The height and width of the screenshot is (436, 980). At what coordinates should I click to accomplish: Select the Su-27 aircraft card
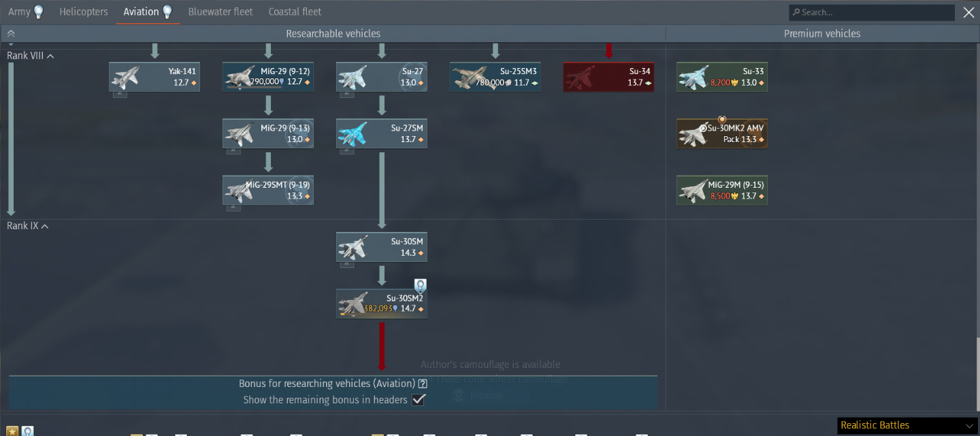382,77
